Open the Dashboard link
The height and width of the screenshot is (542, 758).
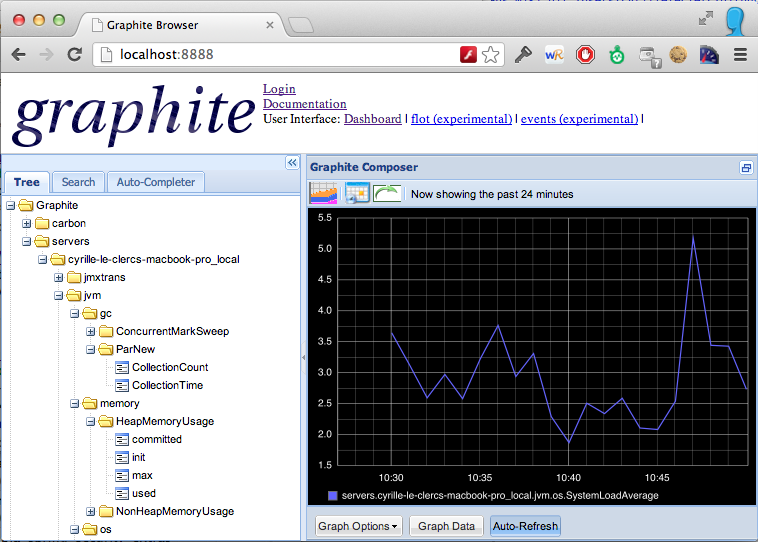[373, 119]
